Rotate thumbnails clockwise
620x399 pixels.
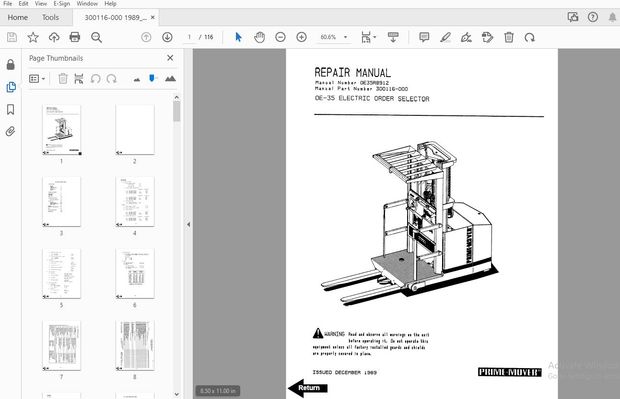point(112,79)
